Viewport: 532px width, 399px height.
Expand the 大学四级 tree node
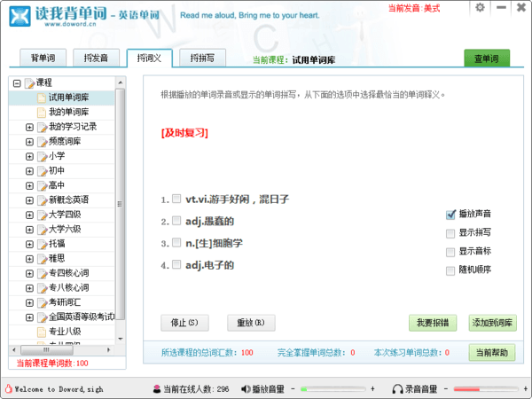29,215
